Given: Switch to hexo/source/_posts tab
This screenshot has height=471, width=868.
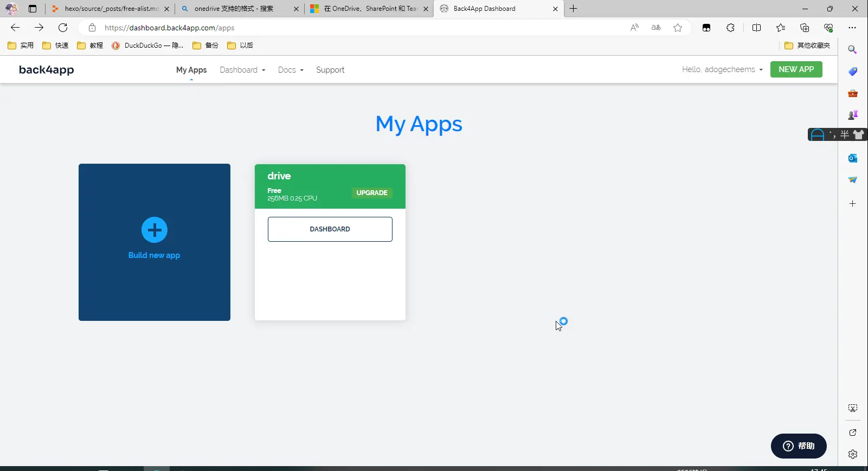Looking at the screenshot, I should tap(111, 9).
